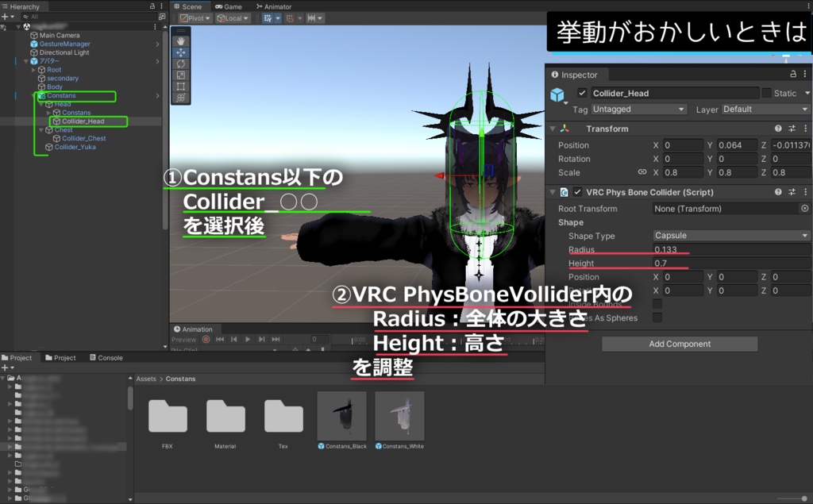Open the Static flags dropdown arrow

pos(807,94)
